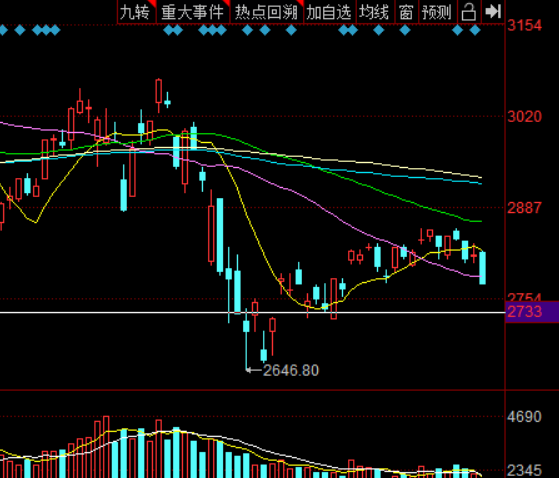The image size is (559, 478).
Task: Toggle the 窗 window mode button
Action: click(406, 12)
